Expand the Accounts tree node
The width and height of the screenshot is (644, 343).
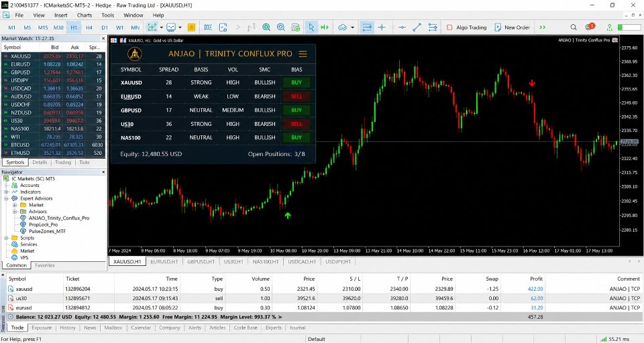pyautogui.click(x=6, y=186)
